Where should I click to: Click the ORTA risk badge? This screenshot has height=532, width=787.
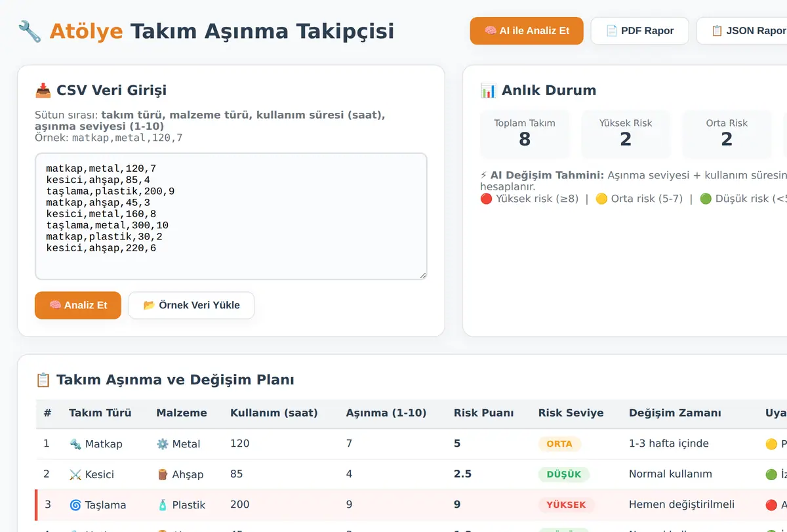pos(559,444)
